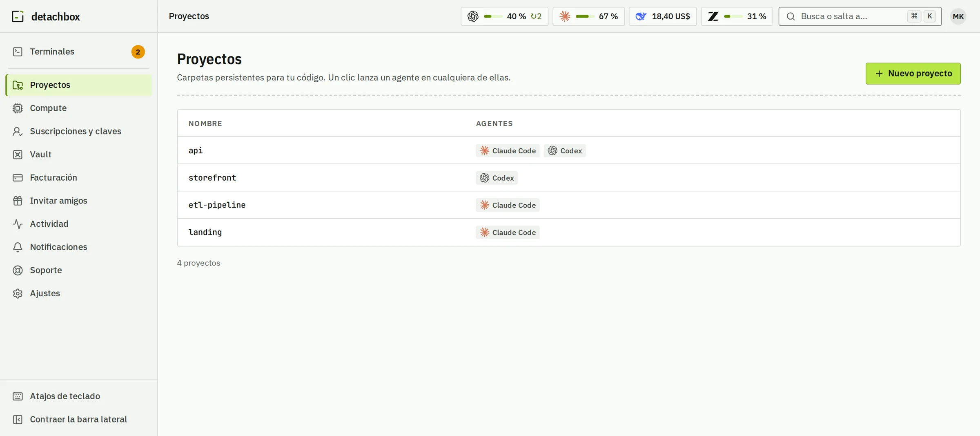Screen dimensions: 980x436
Task: Open Terminales in the sidebar
Action: coord(79,51)
